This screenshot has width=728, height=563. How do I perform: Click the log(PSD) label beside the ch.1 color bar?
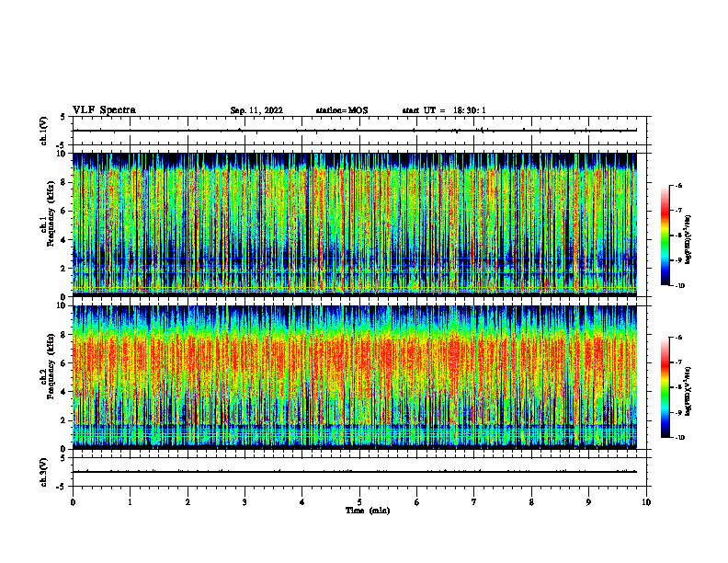(688, 239)
